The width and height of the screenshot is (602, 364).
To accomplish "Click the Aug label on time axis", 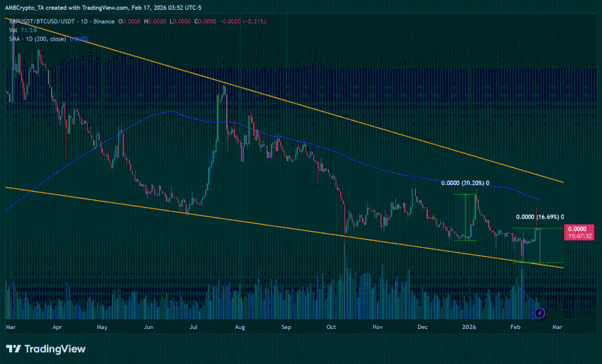I will pyautogui.click(x=240, y=327).
